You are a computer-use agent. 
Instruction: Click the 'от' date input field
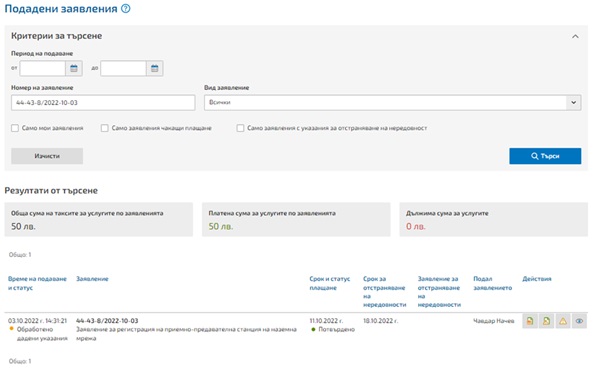(43, 69)
